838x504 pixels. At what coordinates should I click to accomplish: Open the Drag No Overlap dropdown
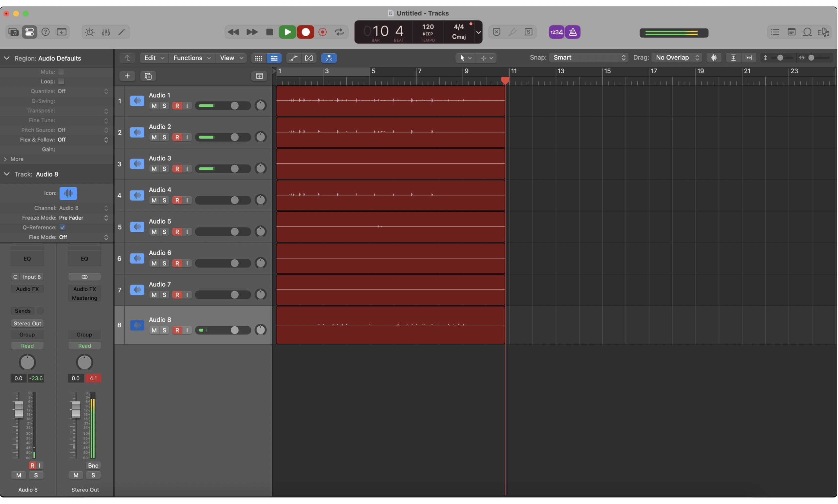[677, 58]
